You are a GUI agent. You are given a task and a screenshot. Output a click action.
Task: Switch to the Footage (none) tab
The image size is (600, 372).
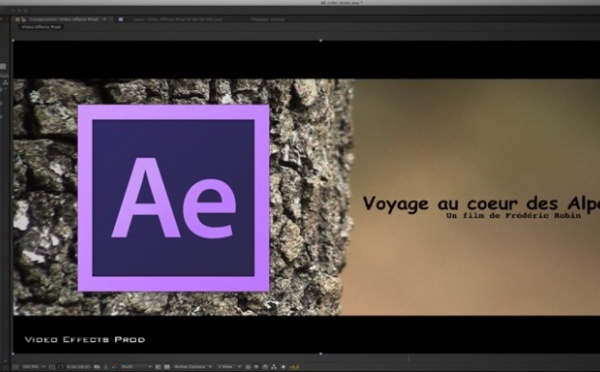(267, 19)
